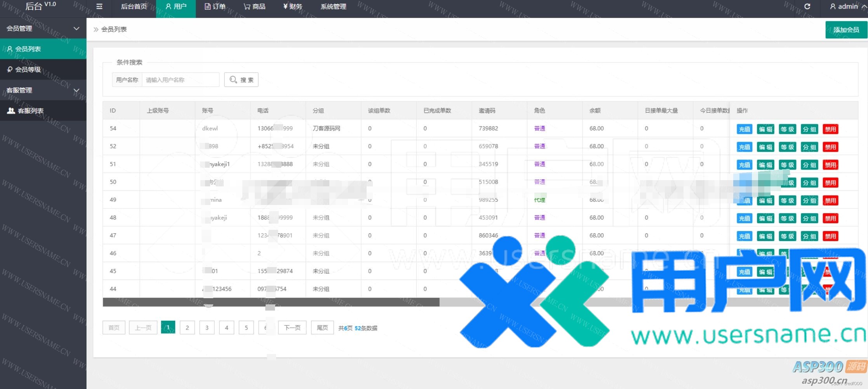Image resolution: width=868 pixels, height=389 pixels.
Task: Click 上一页 pagination button
Action: (x=143, y=328)
